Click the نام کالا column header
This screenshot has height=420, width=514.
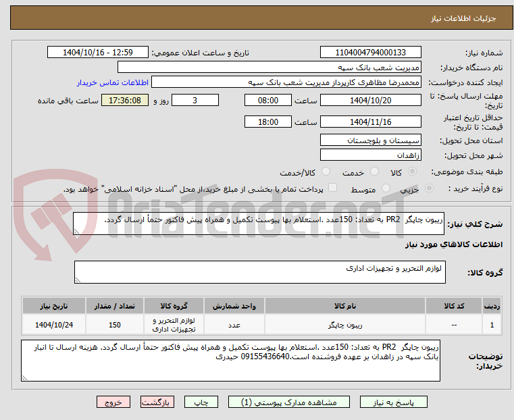tap(345, 306)
